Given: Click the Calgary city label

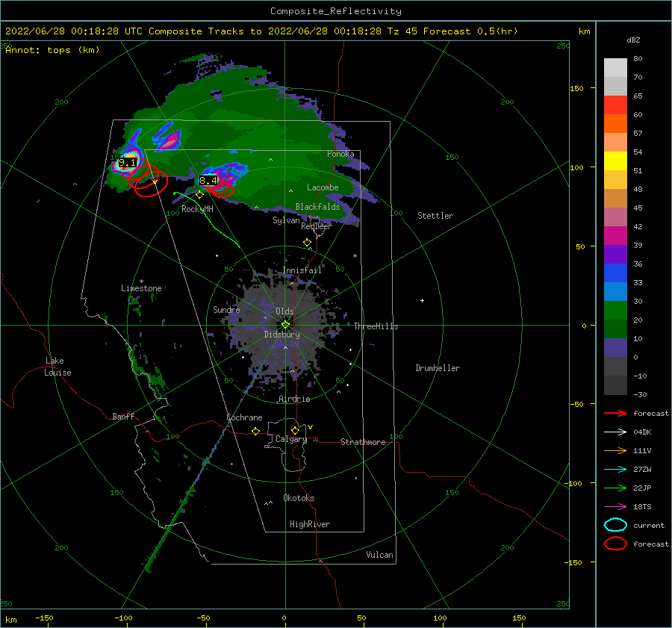Looking at the screenshot, I should (291, 439).
